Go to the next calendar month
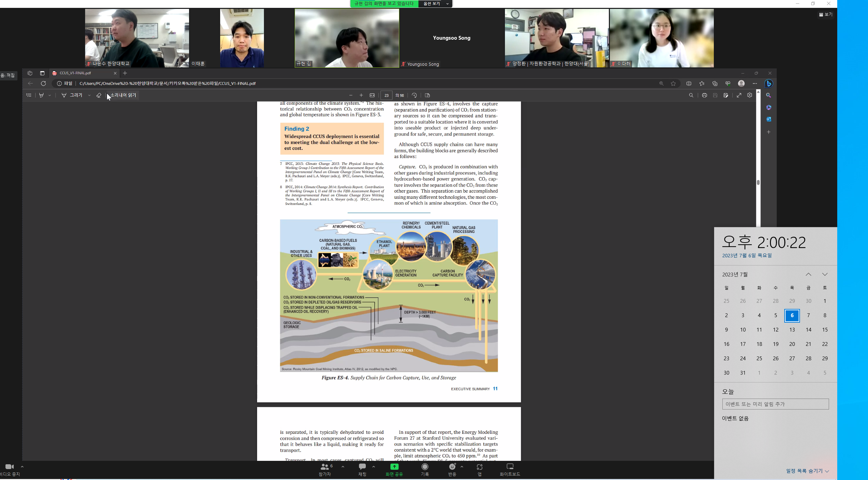Image resolution: width=868 pixels, height=480 pixels. click(x=825, y=274)
